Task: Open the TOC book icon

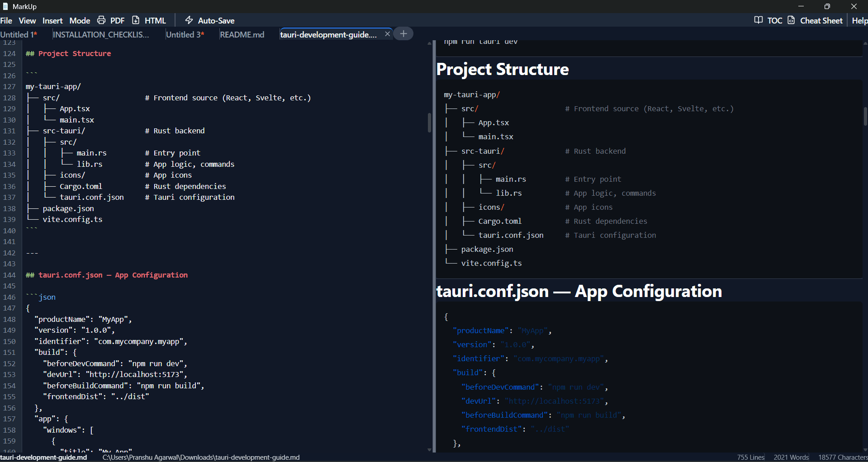Action: (759, 20)
